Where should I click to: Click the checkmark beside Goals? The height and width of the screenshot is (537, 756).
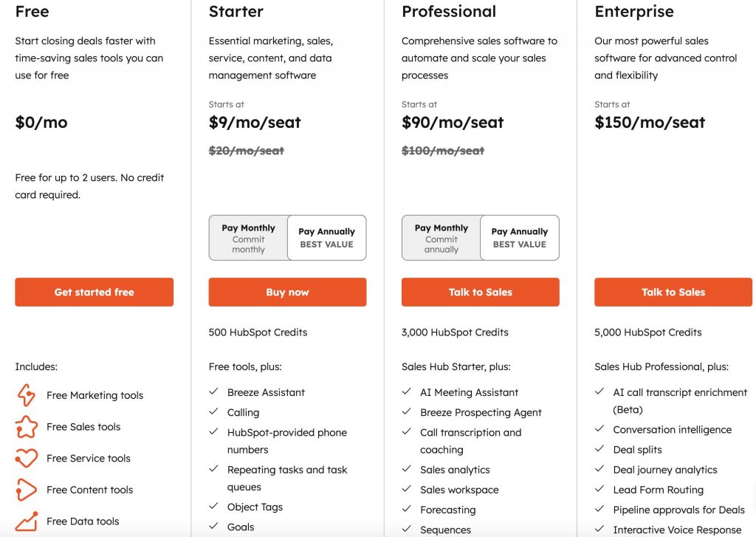coord(214,527)
